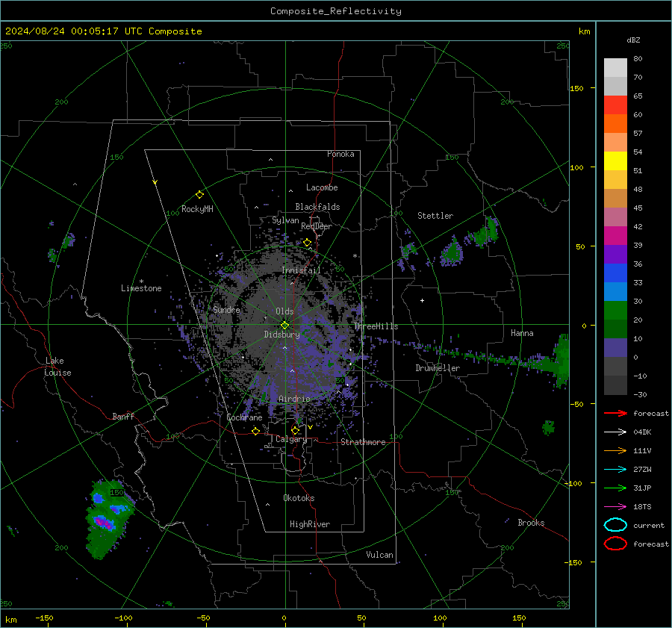Click the Vulcan city label

click(x=379, y=555)
